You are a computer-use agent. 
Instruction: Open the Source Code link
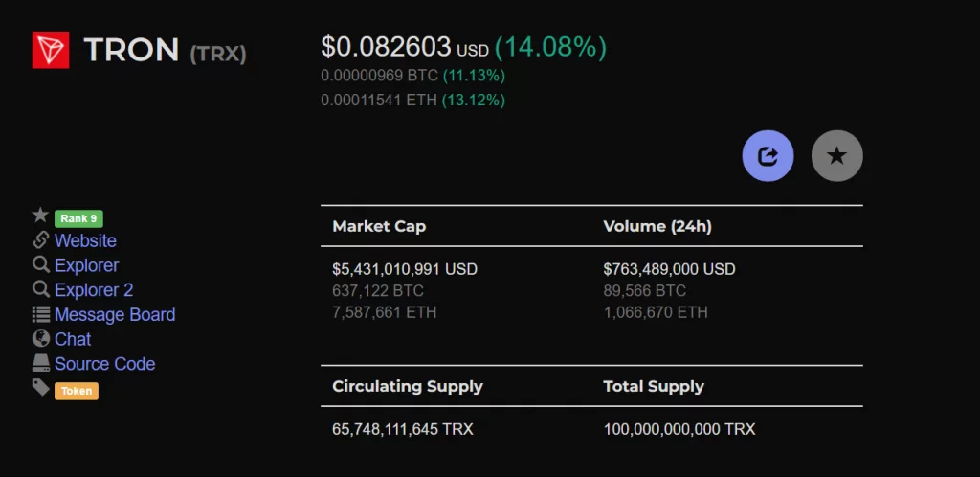click(105, 364)
